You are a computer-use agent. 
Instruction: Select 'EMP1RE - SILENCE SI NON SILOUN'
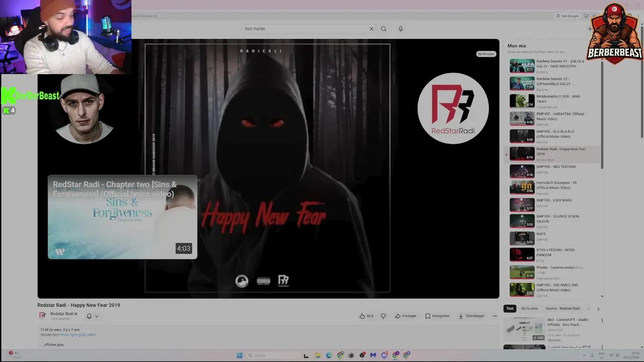(x=553, y=221)
